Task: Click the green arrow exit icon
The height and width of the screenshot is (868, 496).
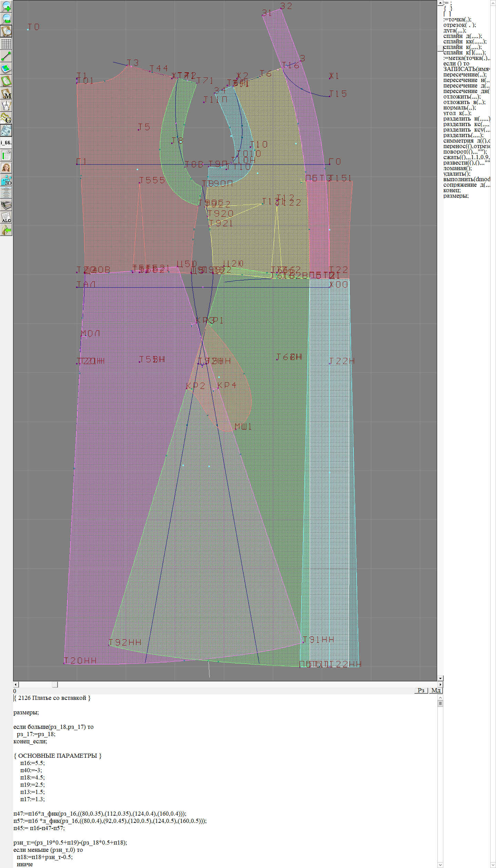Action: (6, 230)
